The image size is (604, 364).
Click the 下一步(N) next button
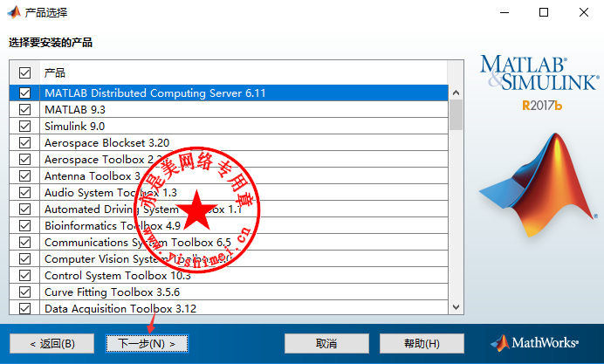click(147, 343)
